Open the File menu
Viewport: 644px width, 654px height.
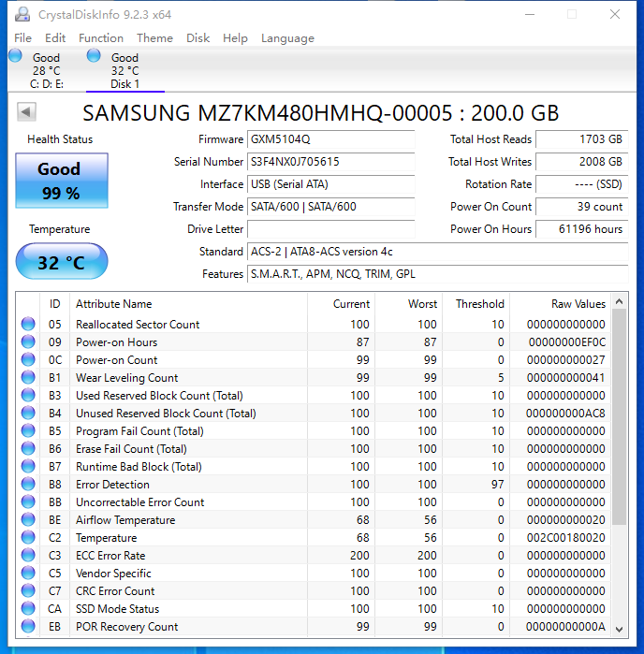23,38
